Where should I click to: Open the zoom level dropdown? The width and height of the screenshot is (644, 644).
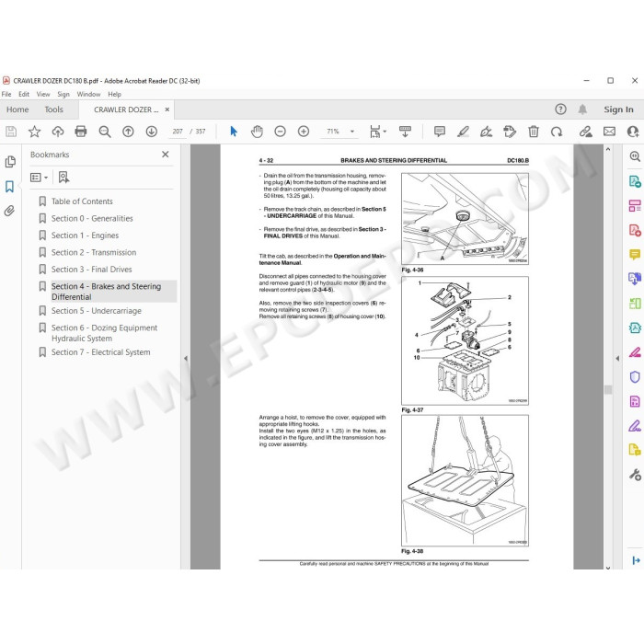point(352,132)
